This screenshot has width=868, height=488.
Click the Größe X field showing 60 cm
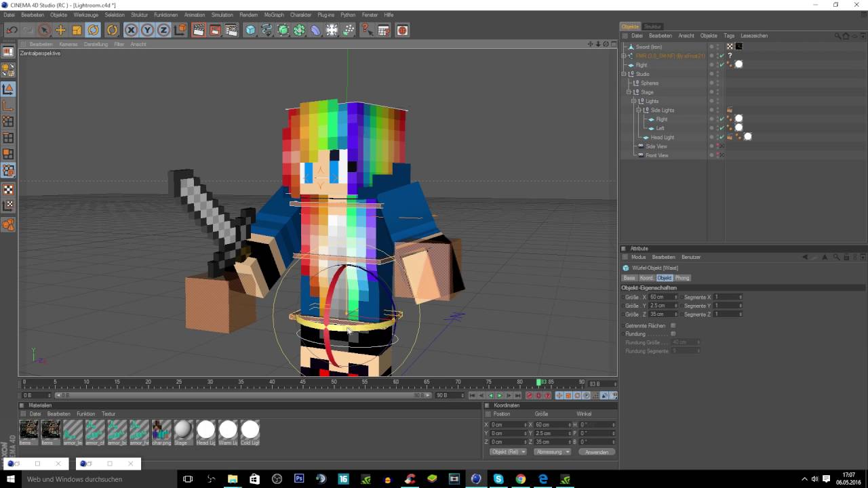[x=663, y=297]
